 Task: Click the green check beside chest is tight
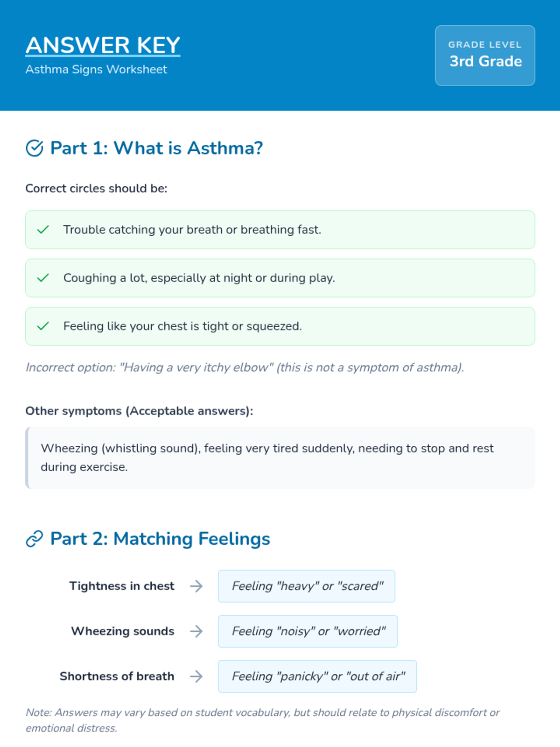pyautogui.click(x=43, y=326)
